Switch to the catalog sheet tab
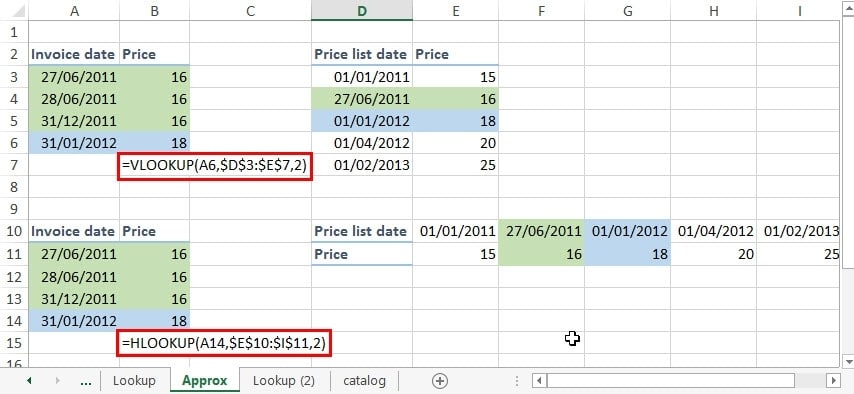854x394 pixels. pyautogui.click(x=364, y=381)
